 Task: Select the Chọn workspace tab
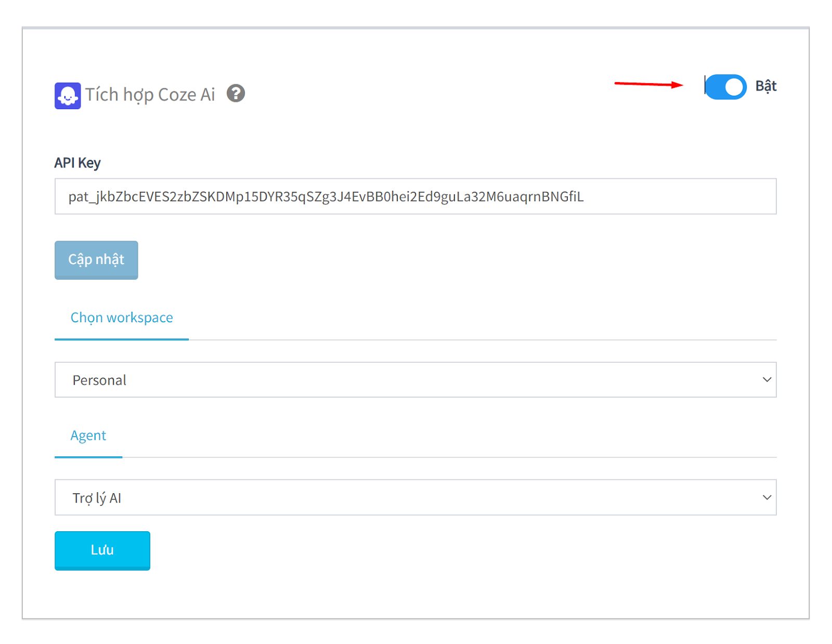[x=122, y=318]
